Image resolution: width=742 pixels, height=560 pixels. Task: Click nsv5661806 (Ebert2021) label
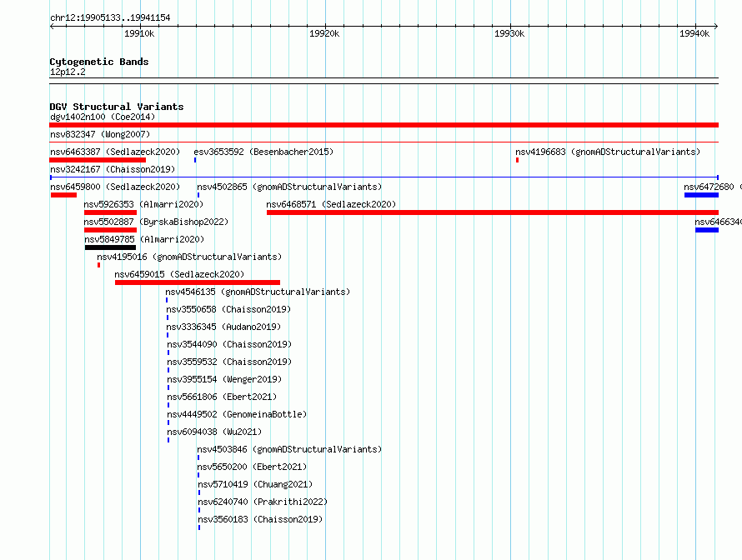pos(222,397)
